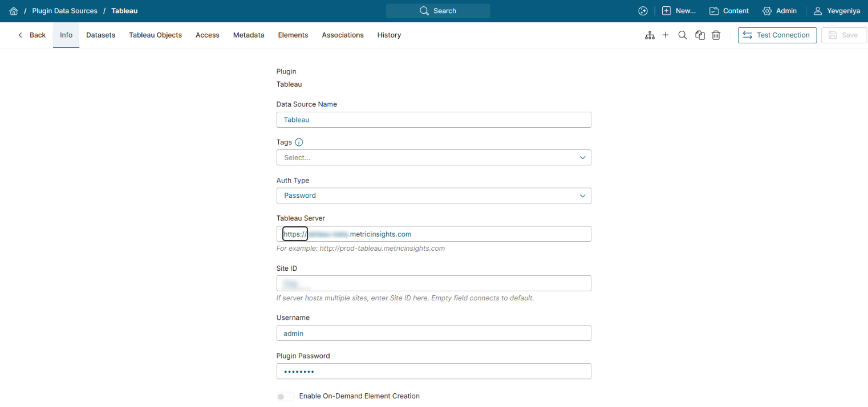This screenshot has height=407, width=868.
Task: Delete the data source with the trash icon
Action: click(716, 35)
